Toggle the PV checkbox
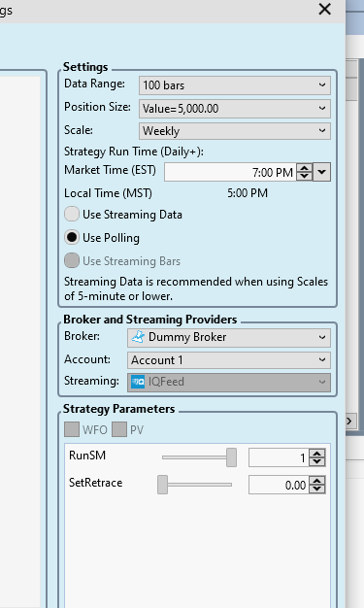This screenshot has height=608, width=364. coord(119,429)
